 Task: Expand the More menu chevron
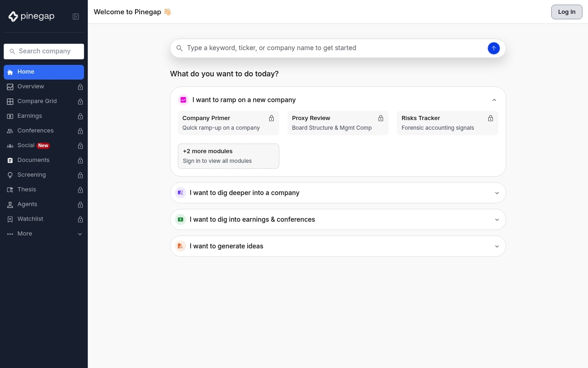(80, 234)
